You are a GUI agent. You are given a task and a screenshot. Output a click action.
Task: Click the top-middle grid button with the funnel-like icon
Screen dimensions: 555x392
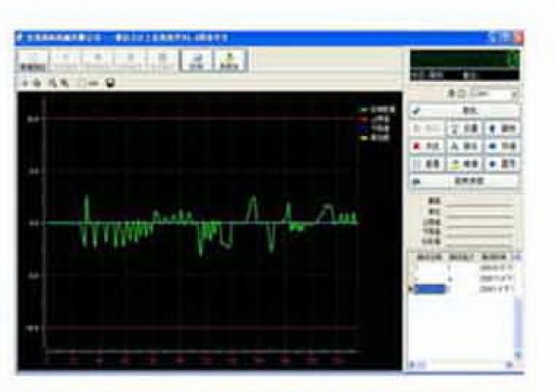point(465,128)
